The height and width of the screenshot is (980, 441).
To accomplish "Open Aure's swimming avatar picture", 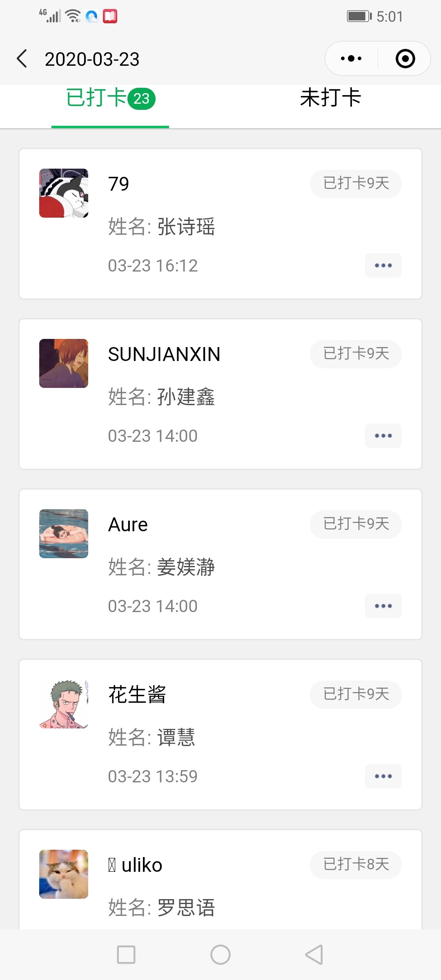I will pyautogui.click(x=64, y=534).
